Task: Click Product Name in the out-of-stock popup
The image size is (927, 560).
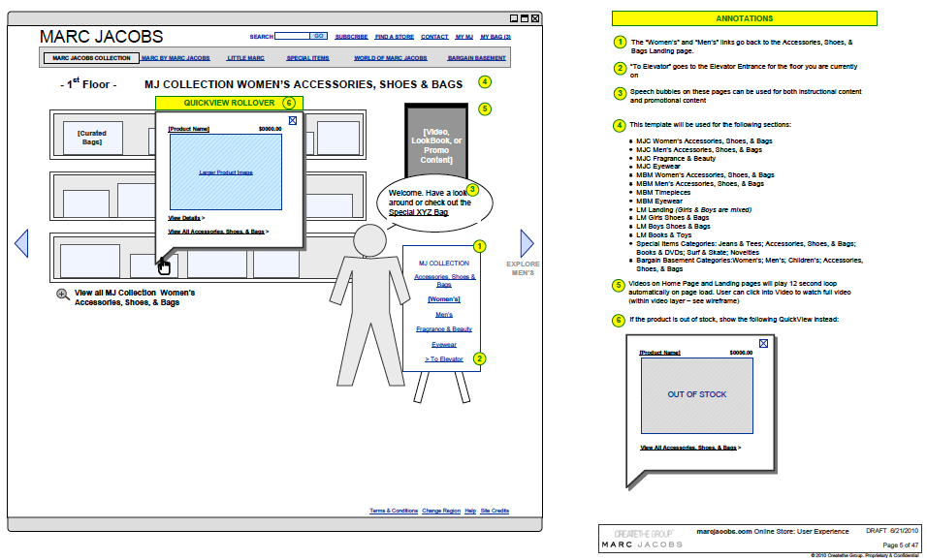Action: pos(659,353)
